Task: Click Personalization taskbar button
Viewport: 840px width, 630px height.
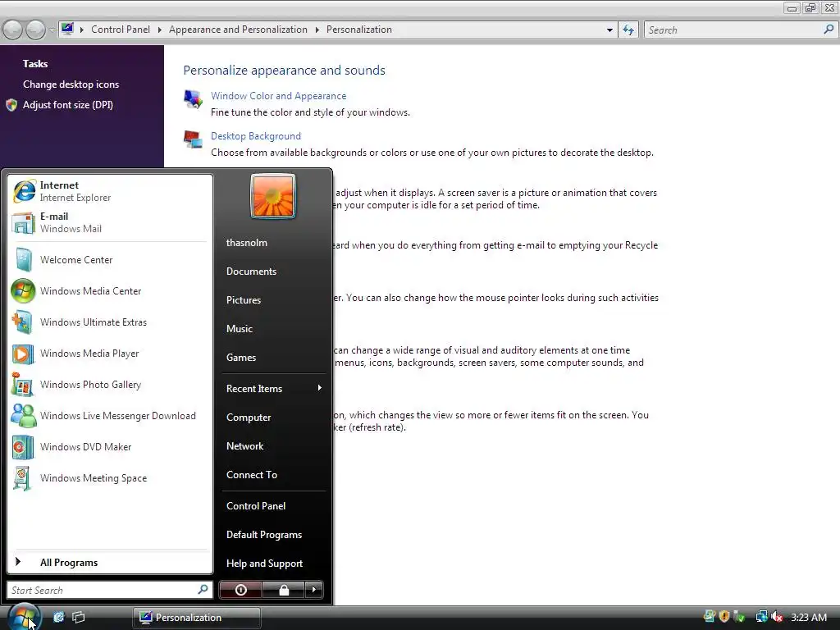Action: pyautogui.click(x=197, y=617)
